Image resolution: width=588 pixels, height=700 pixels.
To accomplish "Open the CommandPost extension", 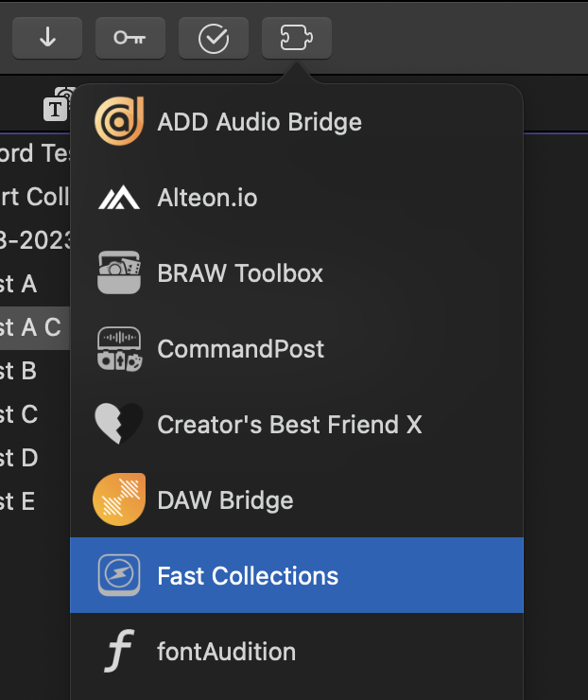I will click(240, 349).
